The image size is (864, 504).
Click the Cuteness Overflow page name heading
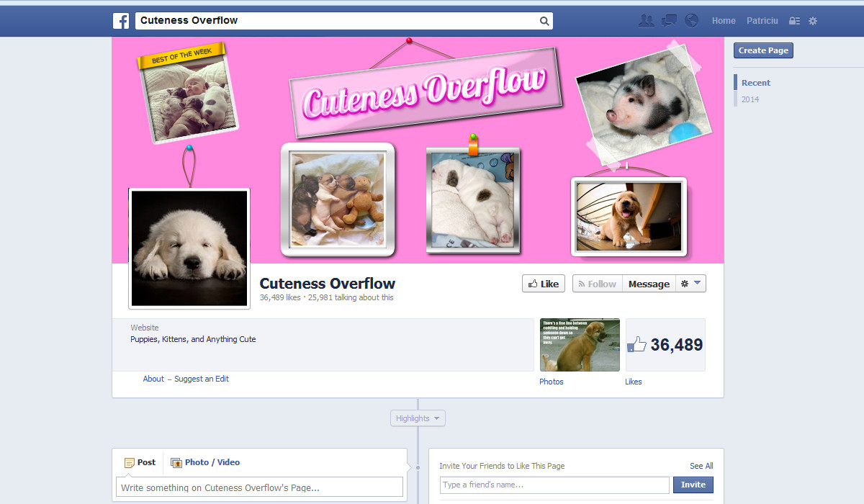(x=328, y=284)
